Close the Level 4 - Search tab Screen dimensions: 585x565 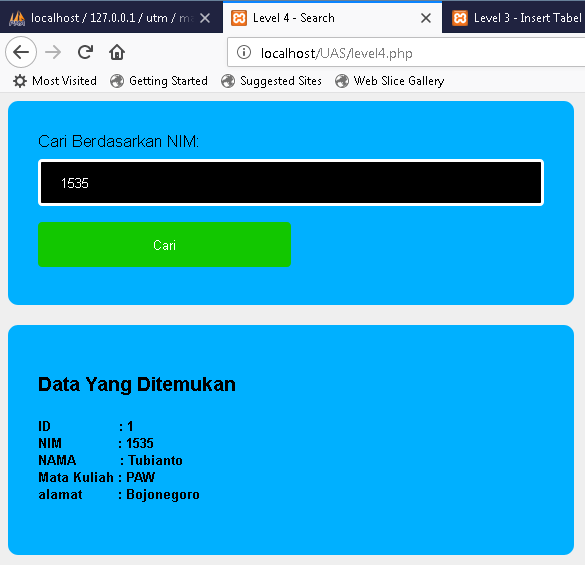pyautogui.click(x=426, y=18)
